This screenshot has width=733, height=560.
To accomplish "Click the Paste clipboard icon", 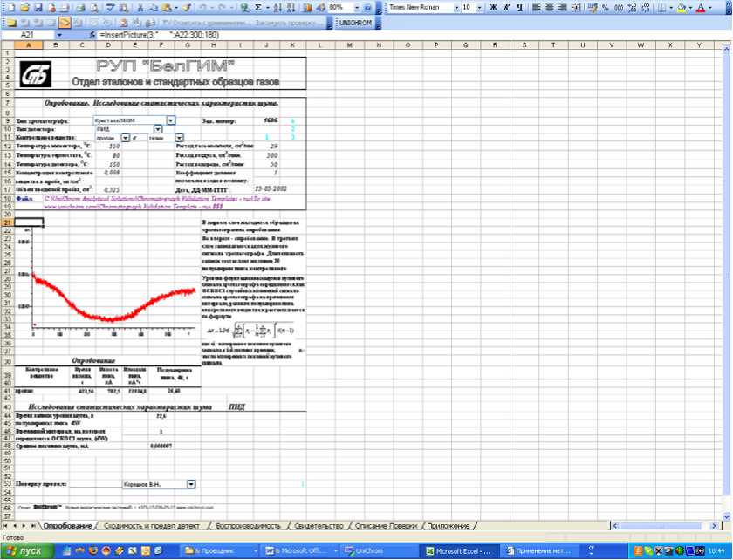I will click(166, 8).
